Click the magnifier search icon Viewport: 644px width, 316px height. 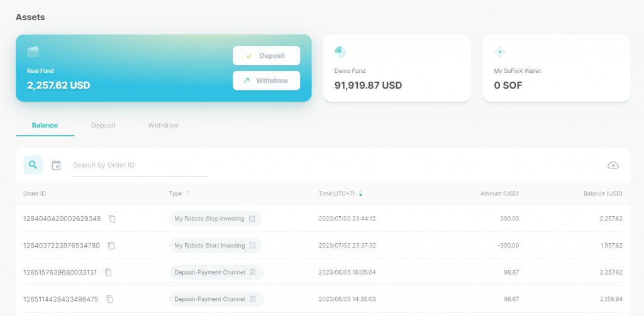point(33,165)
